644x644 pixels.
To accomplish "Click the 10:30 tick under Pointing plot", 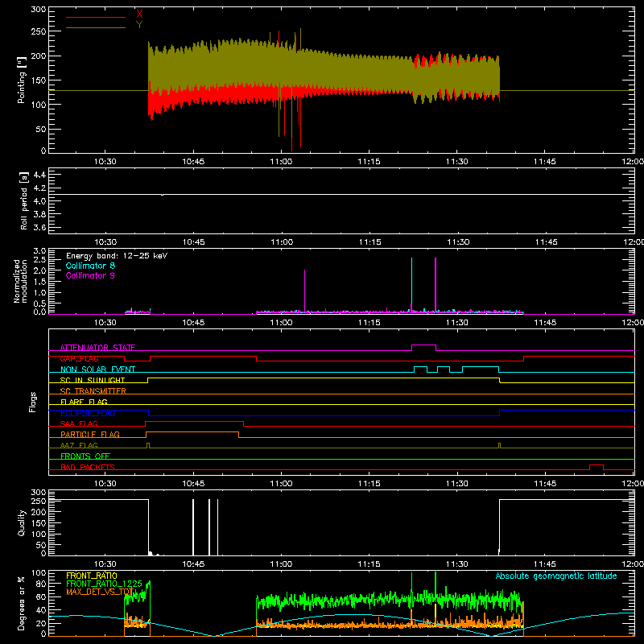I will click(105, 162).
